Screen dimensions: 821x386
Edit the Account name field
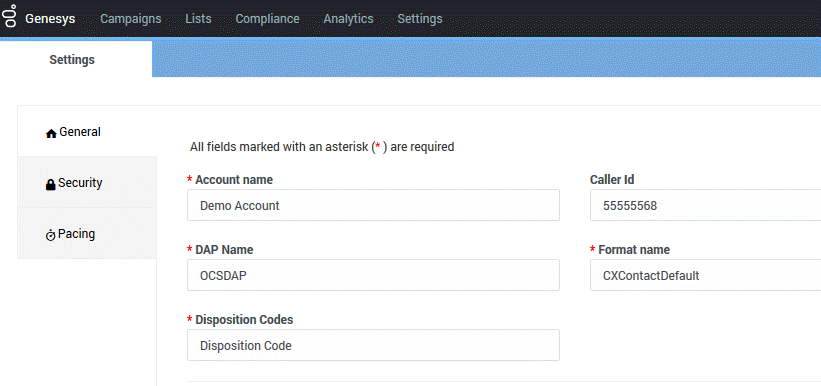[373, 205]
